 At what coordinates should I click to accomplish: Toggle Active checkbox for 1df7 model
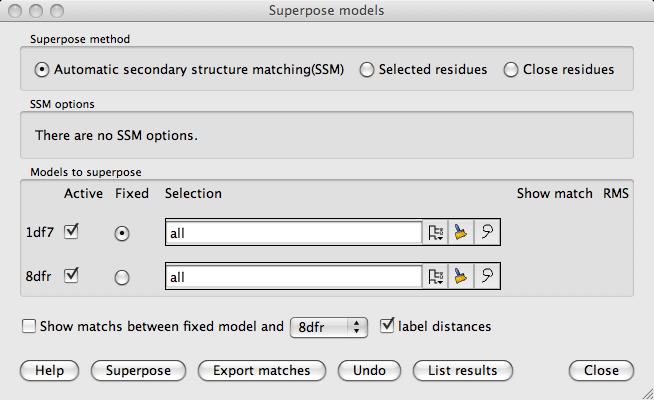[x=71, y=232]
